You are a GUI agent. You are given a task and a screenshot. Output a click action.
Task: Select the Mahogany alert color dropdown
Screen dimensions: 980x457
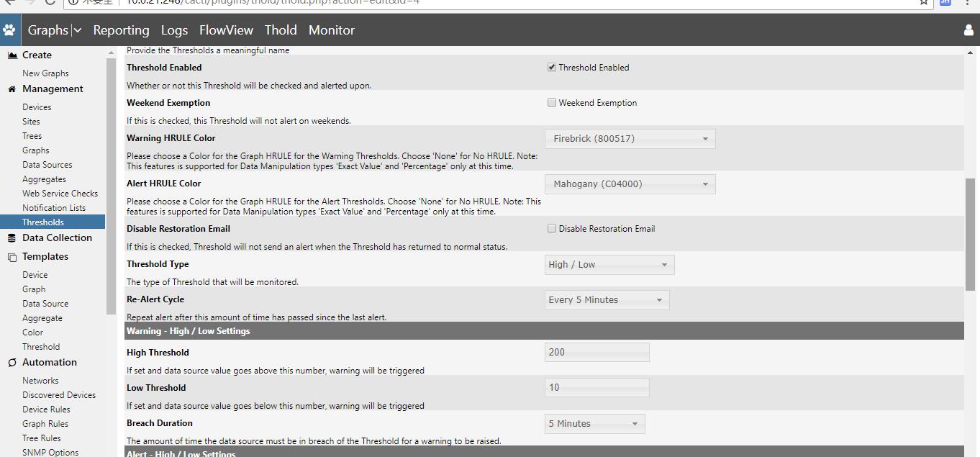pyautogui.click(x=630, y=184)
